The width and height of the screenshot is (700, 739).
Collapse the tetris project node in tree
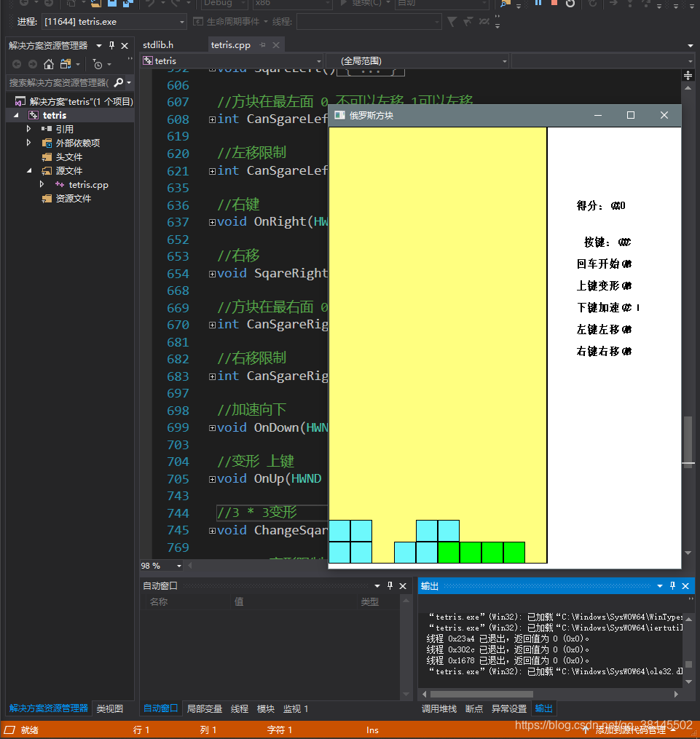pos(17,116)
